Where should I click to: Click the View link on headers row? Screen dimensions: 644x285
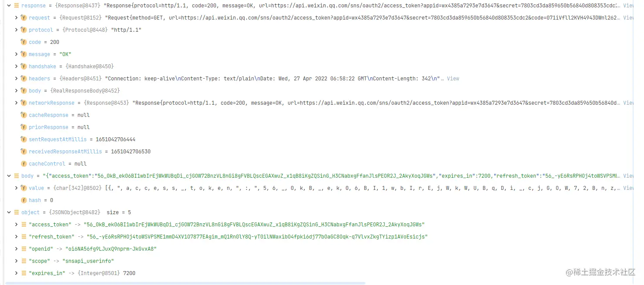pyautogui.click(x=453, y=79)
